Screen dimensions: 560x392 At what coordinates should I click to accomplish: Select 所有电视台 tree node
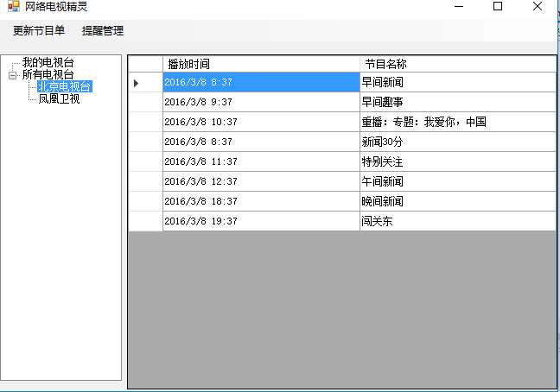pos(48,74)
